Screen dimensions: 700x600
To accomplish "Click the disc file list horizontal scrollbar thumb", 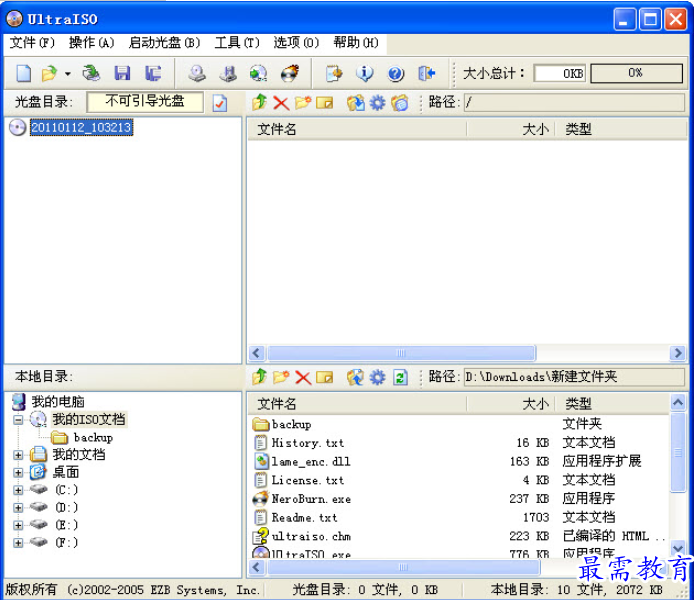I will coord(401,353).
